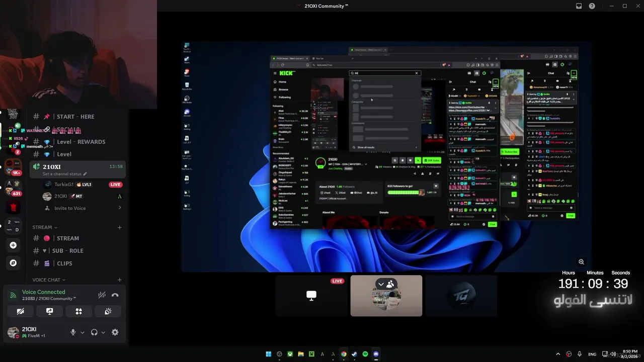This screenshot has height=362, width=644.
Task: Click Following in the shared Kick sidebar
Action: [x=284, y=97]
